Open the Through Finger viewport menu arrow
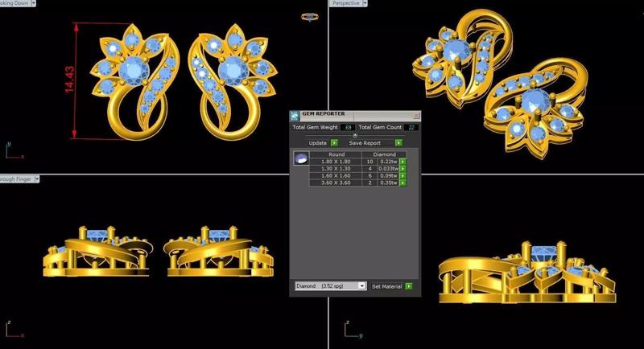 coord(37,179)
